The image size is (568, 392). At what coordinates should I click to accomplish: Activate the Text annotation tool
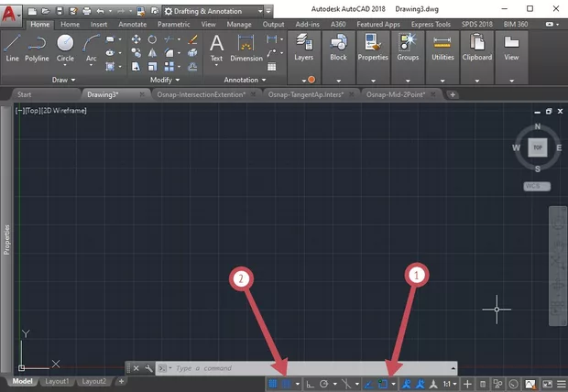pyautogui.click(x=216, y=48)
